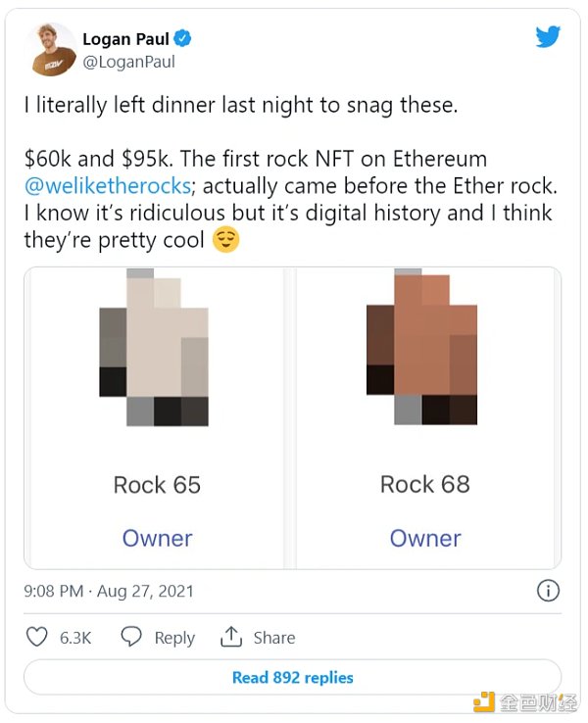Click the Owner link under Rock 65
This screenshot has width=588, height=723.
click(157, 538)
